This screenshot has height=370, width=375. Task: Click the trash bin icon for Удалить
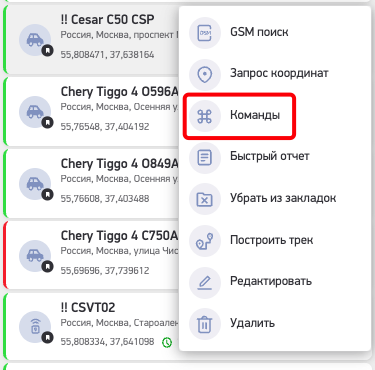click(x=205, y=324)
